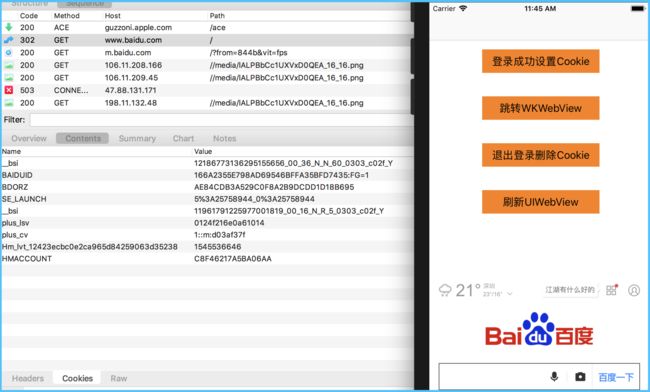
Task: Tap the 退出登录删除Cookie button
Action: pos(540,155)
